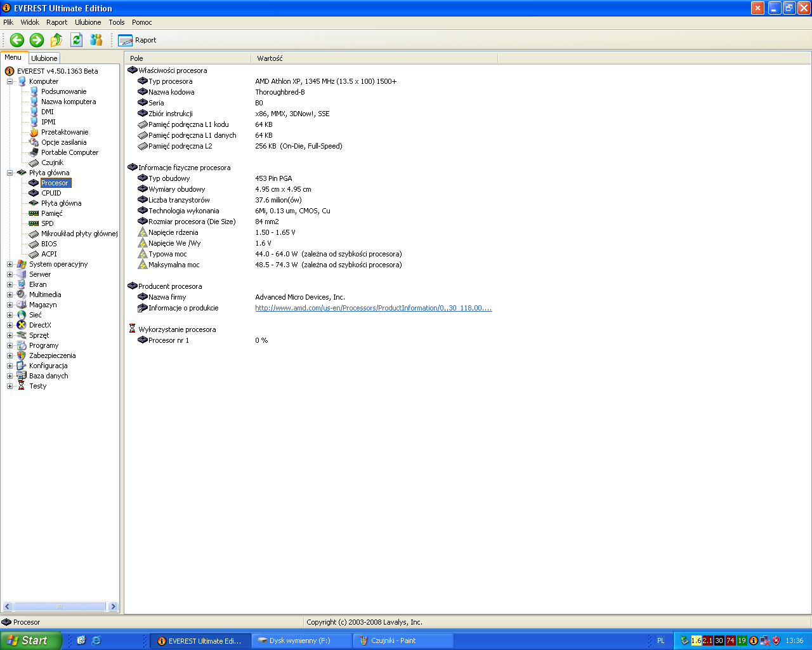Expand the Multimedia tree node
812x650 pixels.
click(x=10, y=295)
